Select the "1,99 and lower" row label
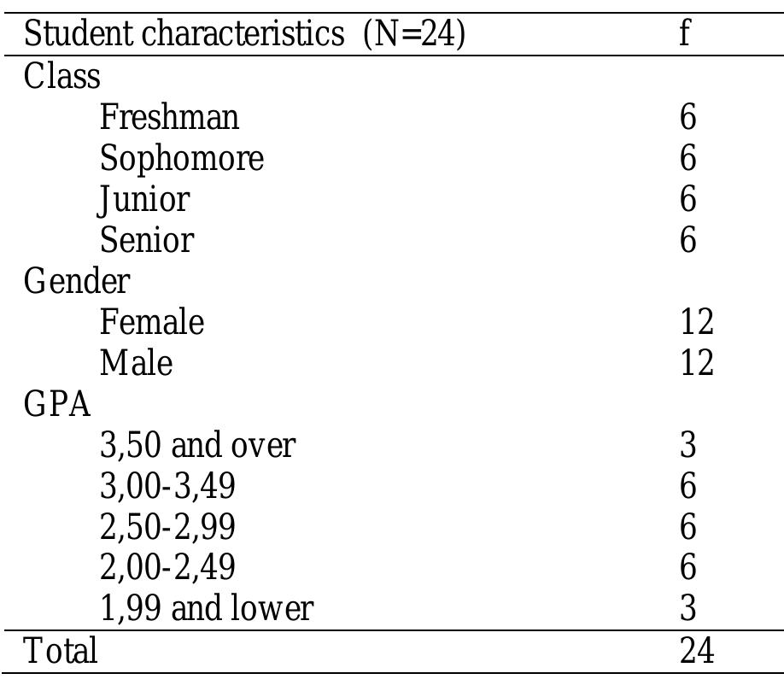 tap(207, 609)
